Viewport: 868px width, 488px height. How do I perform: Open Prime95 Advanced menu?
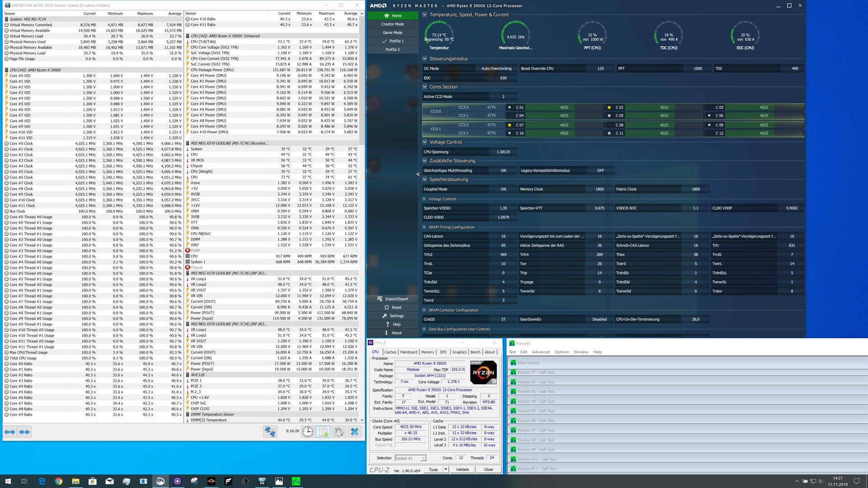coord(541,352)
